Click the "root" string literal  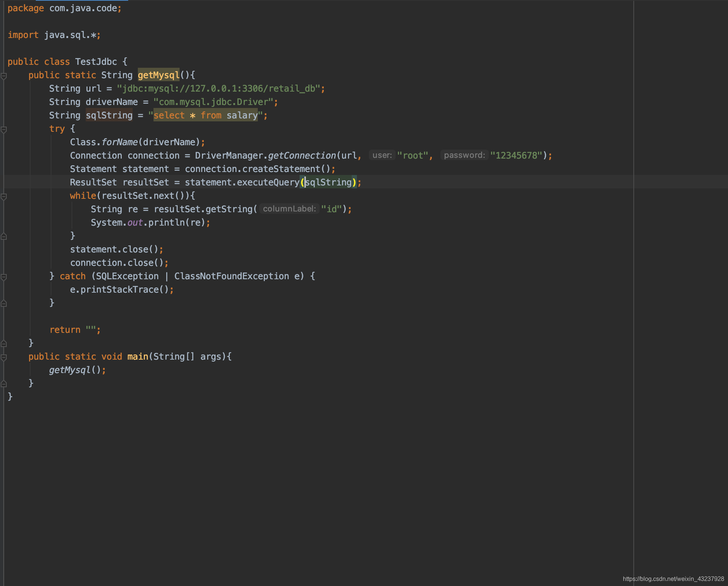coord(412,156)
